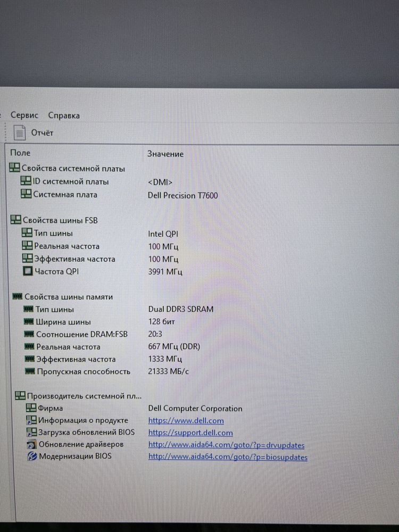Image resolution: width=399 pixels, height=532 pixels.
Task: Select the Обновление драйверов label
Action: coord(81,444)
